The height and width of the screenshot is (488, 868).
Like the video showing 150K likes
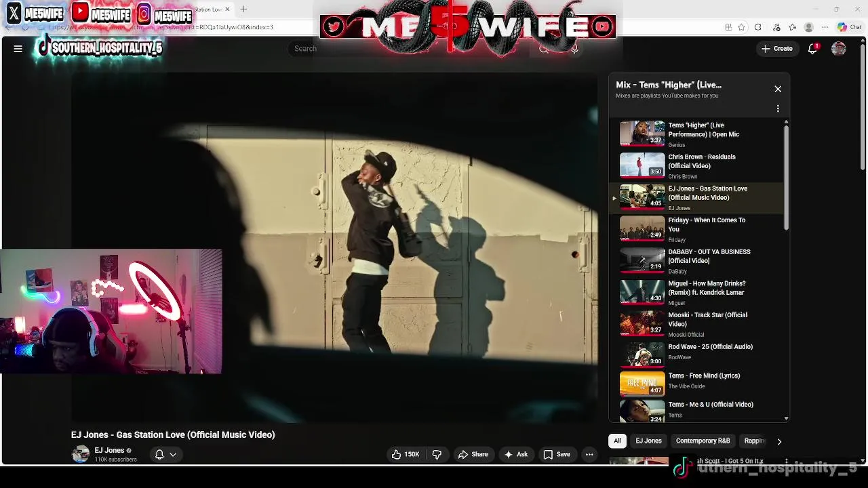tap(405, 454)
